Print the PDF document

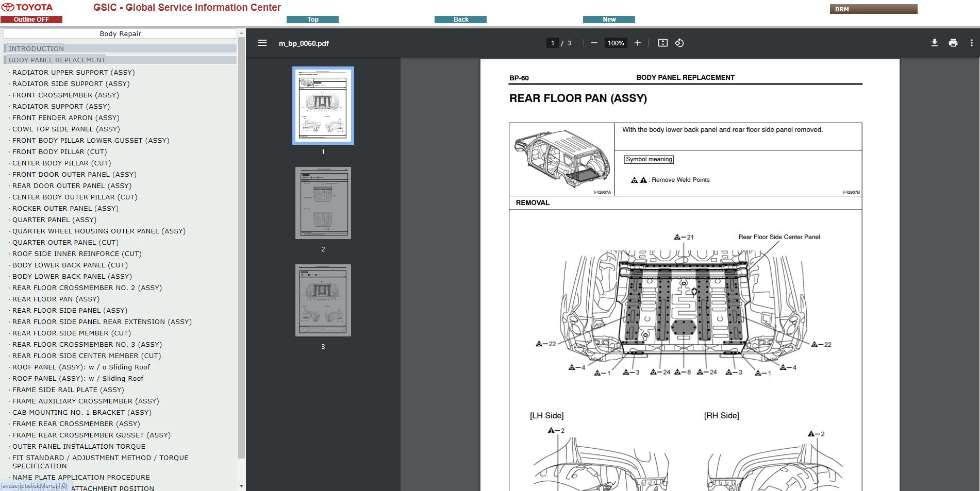click(x=953, y=43)
